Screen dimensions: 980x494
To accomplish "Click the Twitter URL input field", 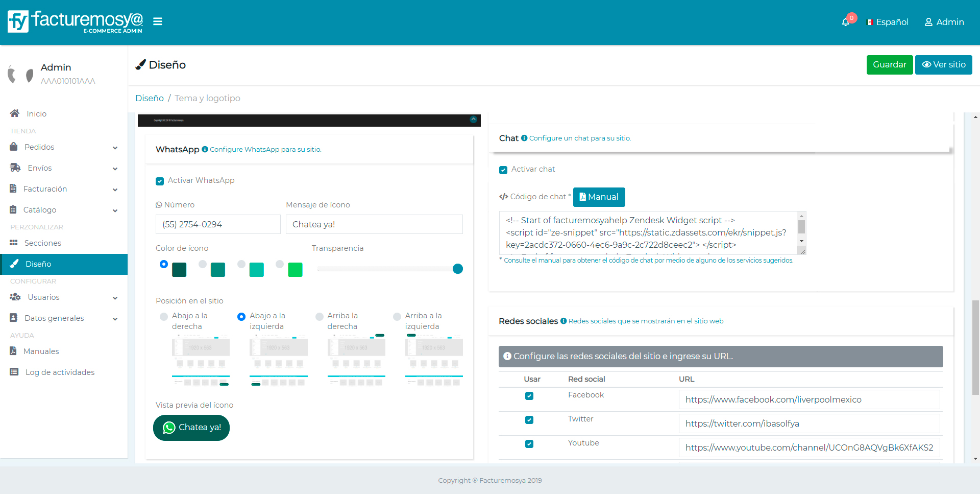I will 809,424.
